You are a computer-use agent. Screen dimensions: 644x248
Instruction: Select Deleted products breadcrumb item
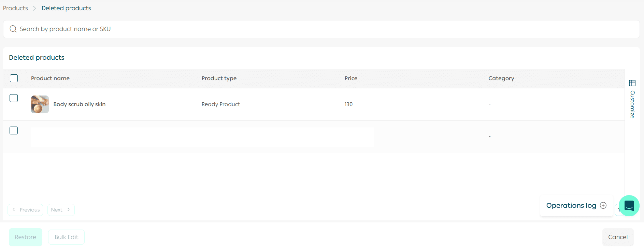(66, 8)
